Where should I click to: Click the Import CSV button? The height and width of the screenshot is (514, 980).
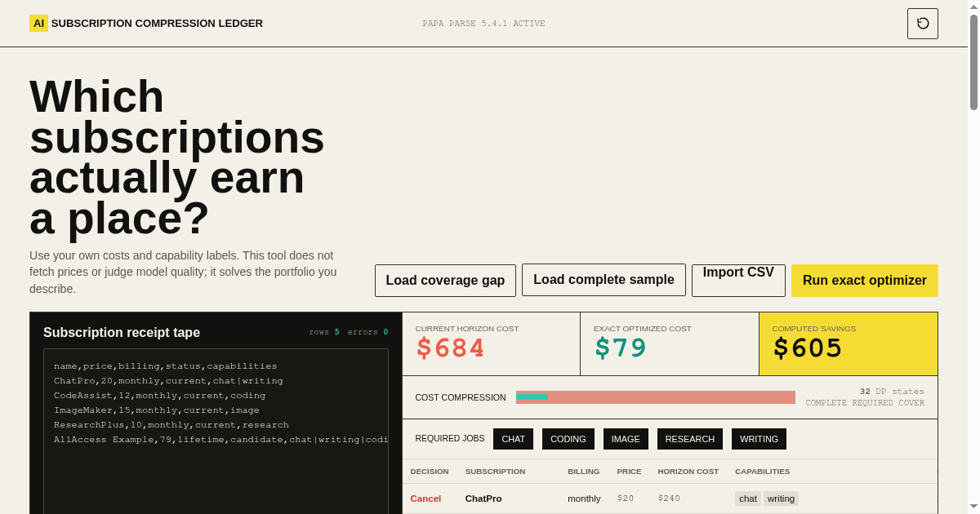(x=738, y=281)
